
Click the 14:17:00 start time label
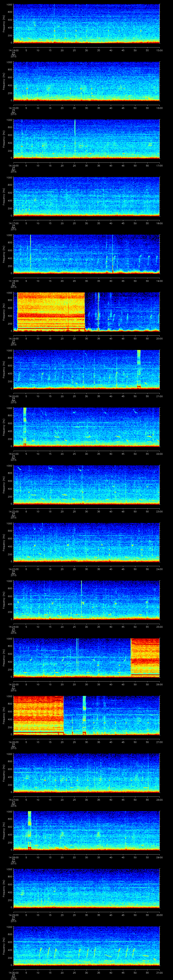pos(13,223)
